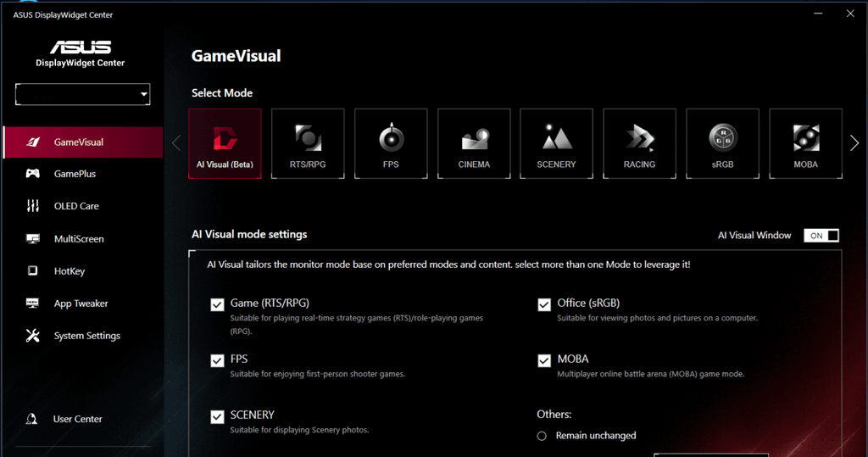Close the DisplayWidget Center window
The height and width of the screenshot is (457, 868).
(x=850, y=14)
